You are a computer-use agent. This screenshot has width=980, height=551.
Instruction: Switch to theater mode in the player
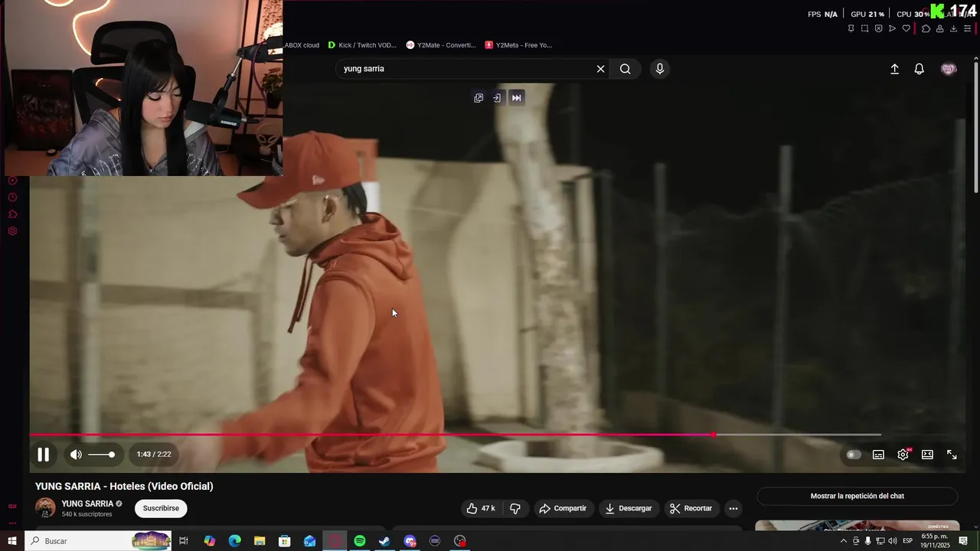click(x=927, y=455)
